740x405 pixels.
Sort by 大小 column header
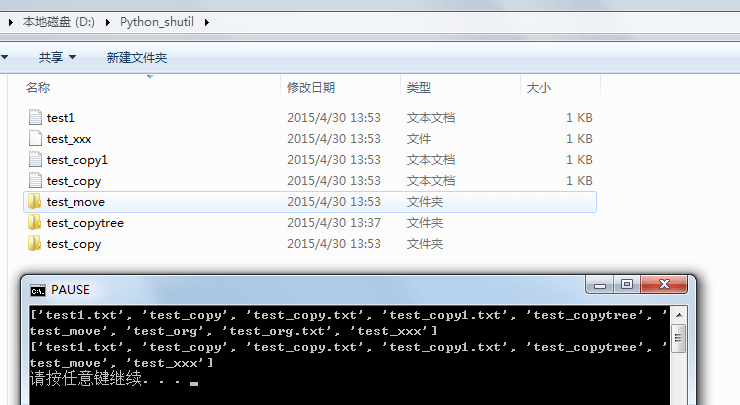pos(538,88)
